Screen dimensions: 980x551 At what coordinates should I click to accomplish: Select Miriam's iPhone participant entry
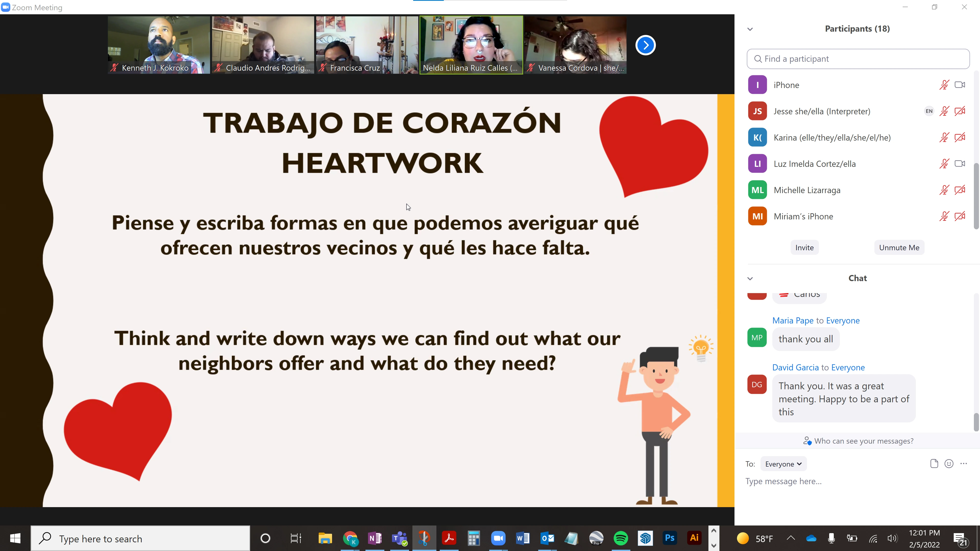point(803,216)
